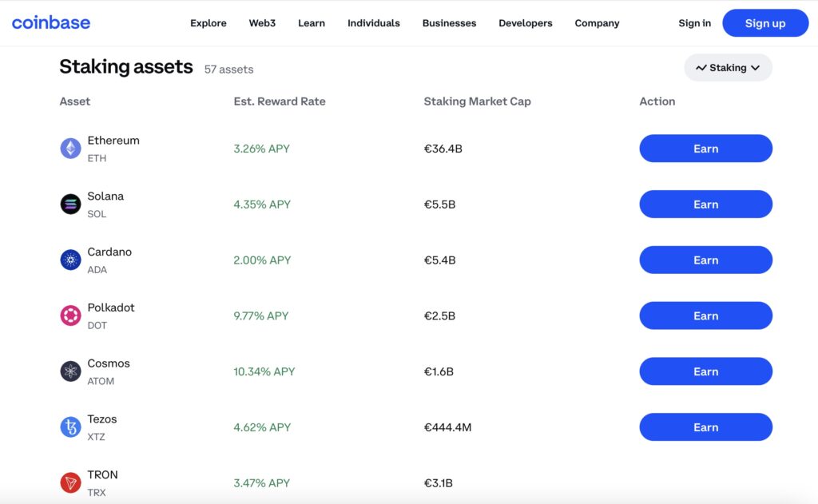Click the Staking Market Cap column header
The image size is (818, 504).
pyautogui.click(x=477, y=101)
